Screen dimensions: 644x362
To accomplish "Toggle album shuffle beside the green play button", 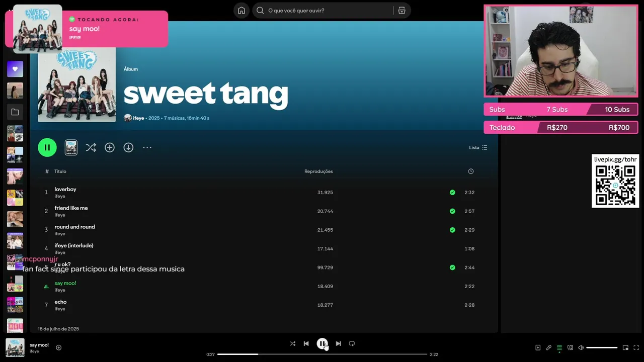I will click(91, 147).
